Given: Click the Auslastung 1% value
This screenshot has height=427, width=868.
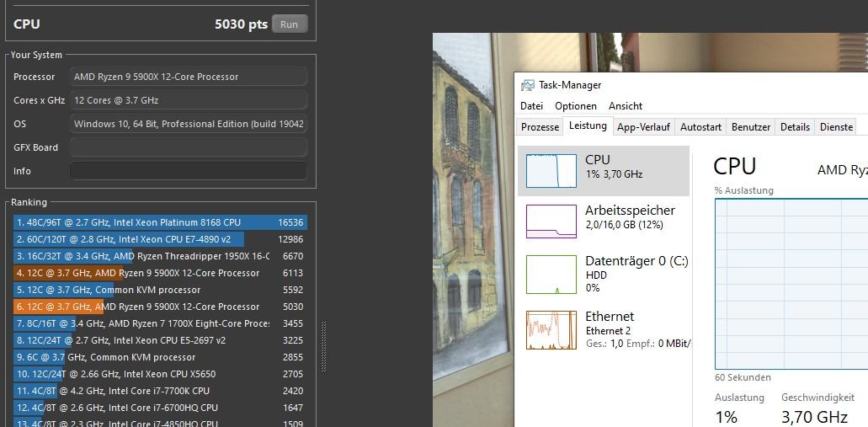Looking at the screenshot, I should pos(726,417).
